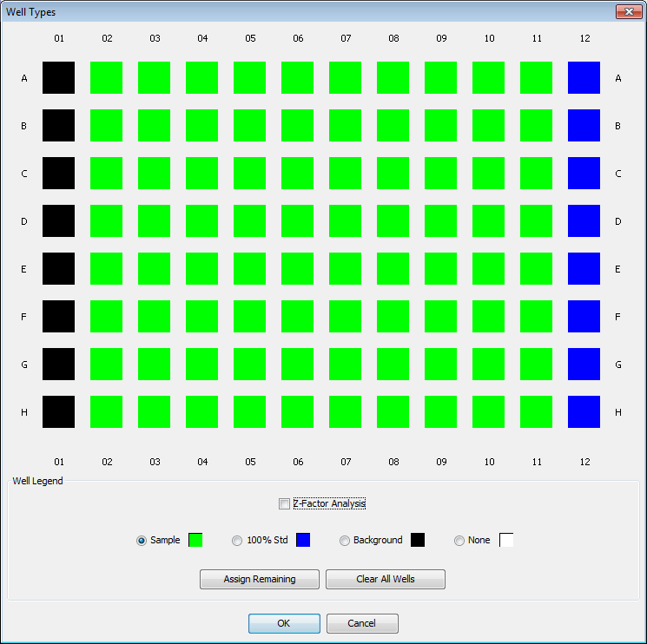
Task: Select green sample well H03
Action: coord(155,412)
